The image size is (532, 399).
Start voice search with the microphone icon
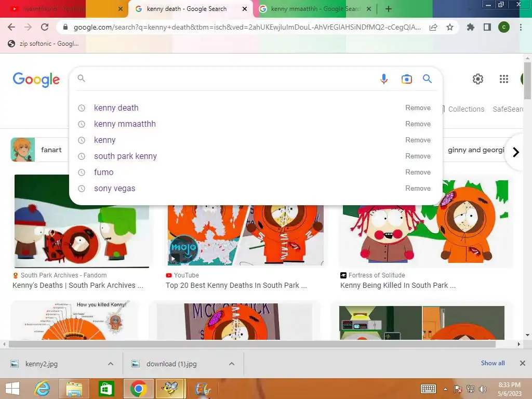click(x=384, y=79)
